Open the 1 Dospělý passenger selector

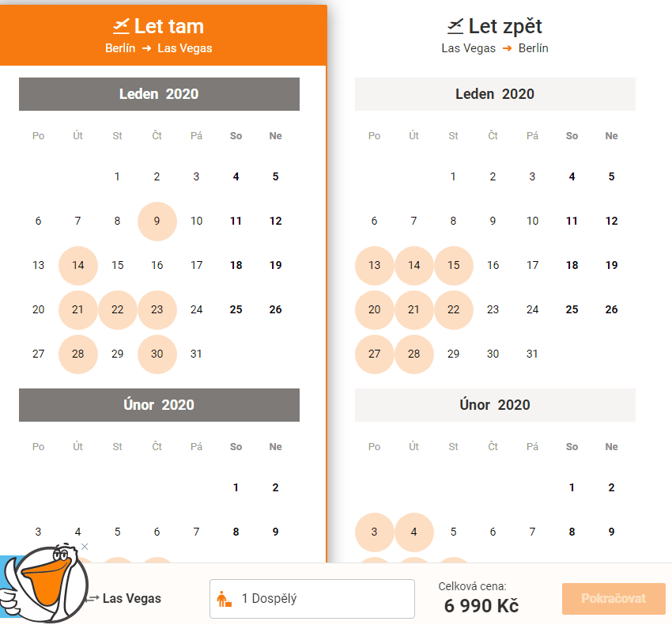click(312, 599)
